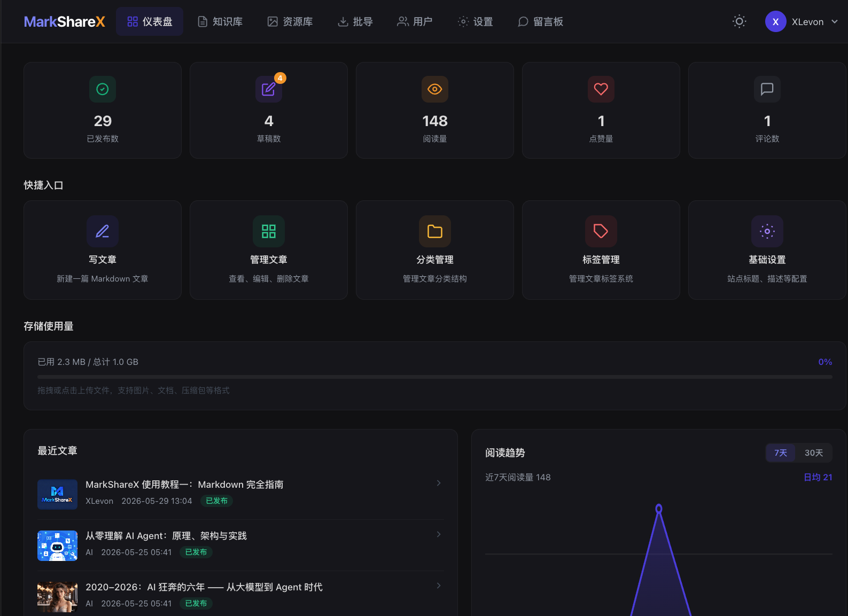Open article 从零理解 AI Agent:原理、架构与实践
Viewport: 848px width, 616px height.
[x=166, y=536]
